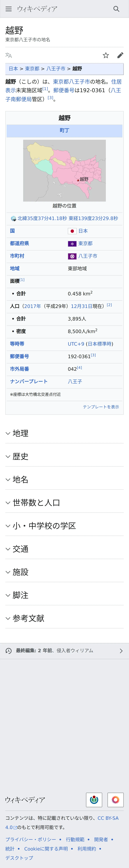The image size is (129, 868).
Task: Open 東京都 in the breadcrumb navigation
Action: coord(32,69)
